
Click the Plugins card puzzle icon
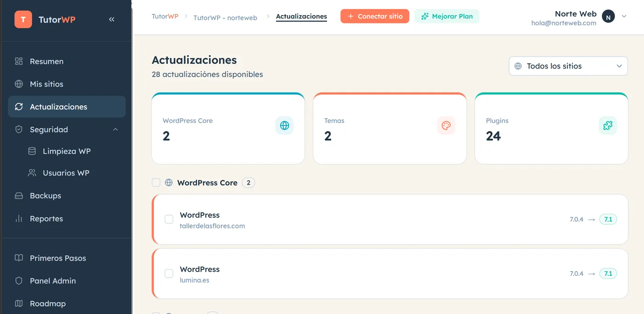608,126
